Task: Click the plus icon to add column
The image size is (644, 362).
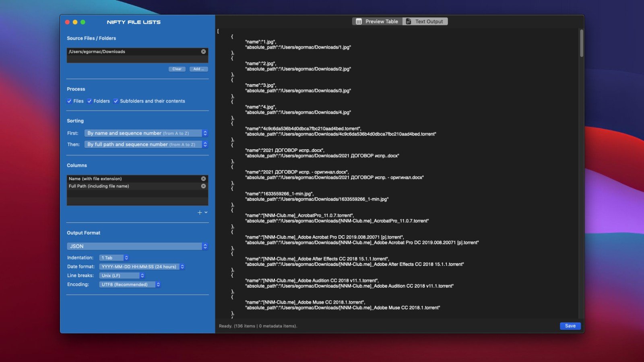Action: point(200,212)
